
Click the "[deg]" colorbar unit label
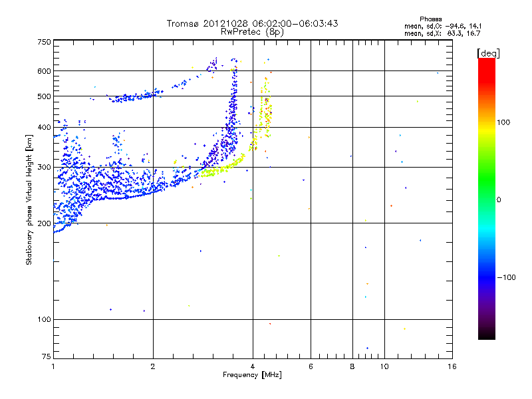[x=488, y=53]
